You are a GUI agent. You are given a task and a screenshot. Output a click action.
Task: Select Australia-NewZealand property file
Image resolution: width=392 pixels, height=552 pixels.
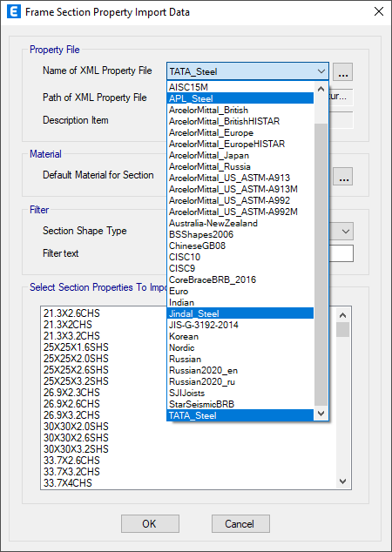point(240,223)
